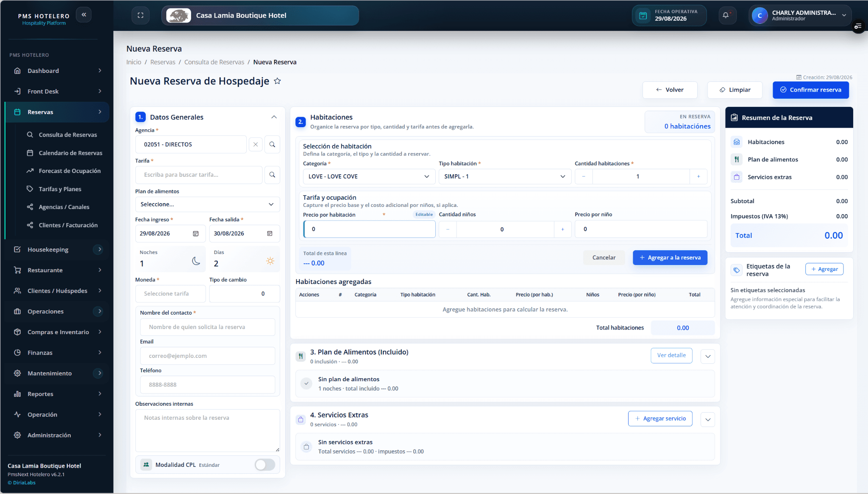Click the Email input field
The image size is (868, 494).
207,356
